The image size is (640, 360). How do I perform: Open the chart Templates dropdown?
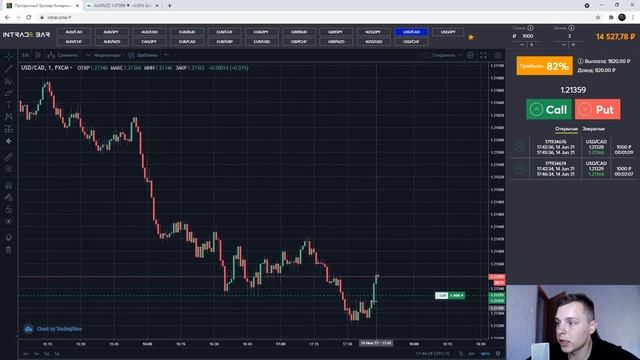(x=143, y=55)
